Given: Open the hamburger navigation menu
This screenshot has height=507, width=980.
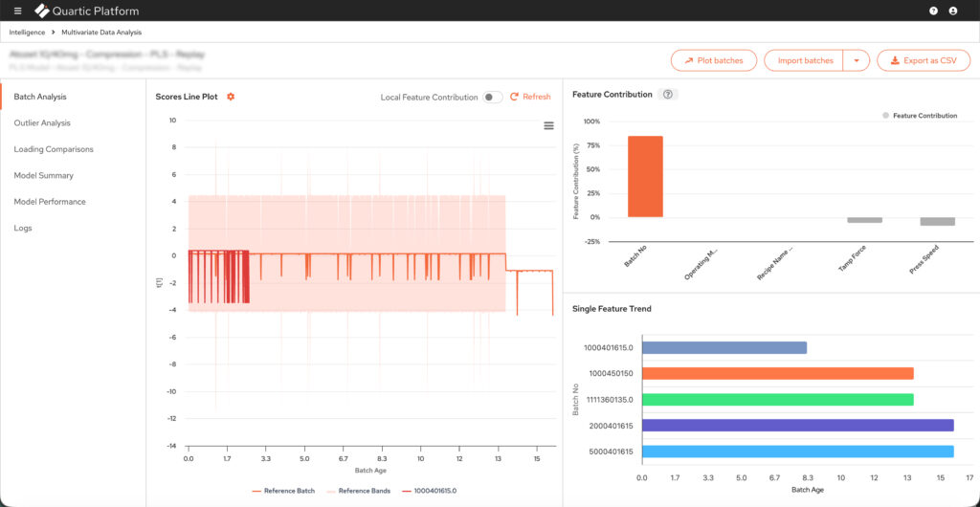Looking at the screenshot, I should click(x=17, y=11).
